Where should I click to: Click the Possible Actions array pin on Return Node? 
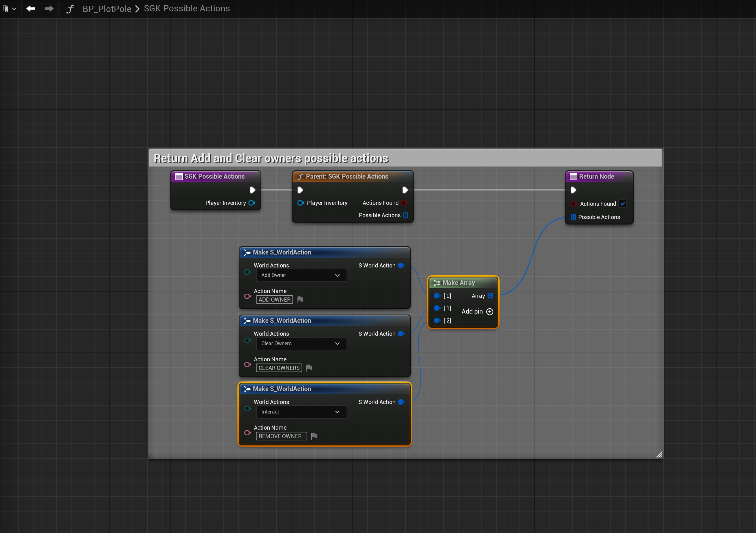(573, 217)
